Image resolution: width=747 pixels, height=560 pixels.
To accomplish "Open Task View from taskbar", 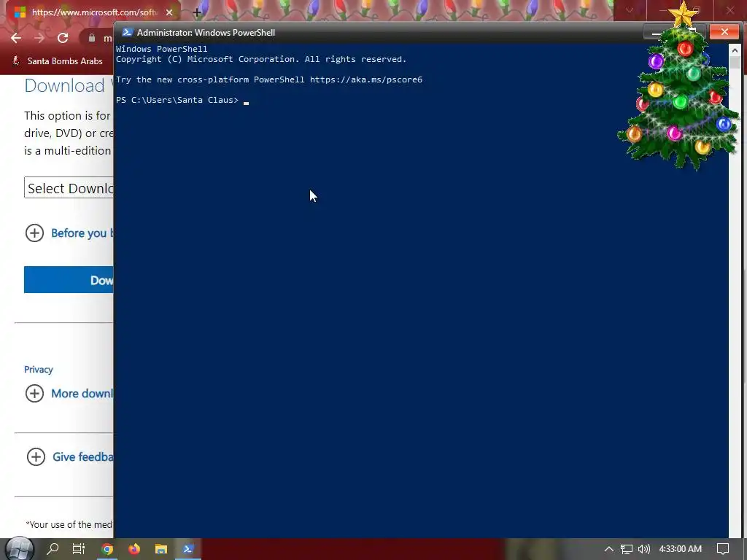I will point(79,549).
